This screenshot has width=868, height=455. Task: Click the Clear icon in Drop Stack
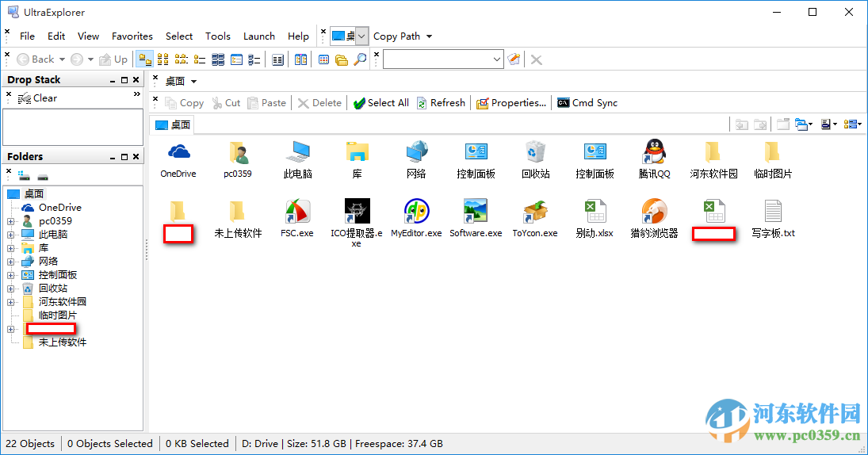coord(25,98)
